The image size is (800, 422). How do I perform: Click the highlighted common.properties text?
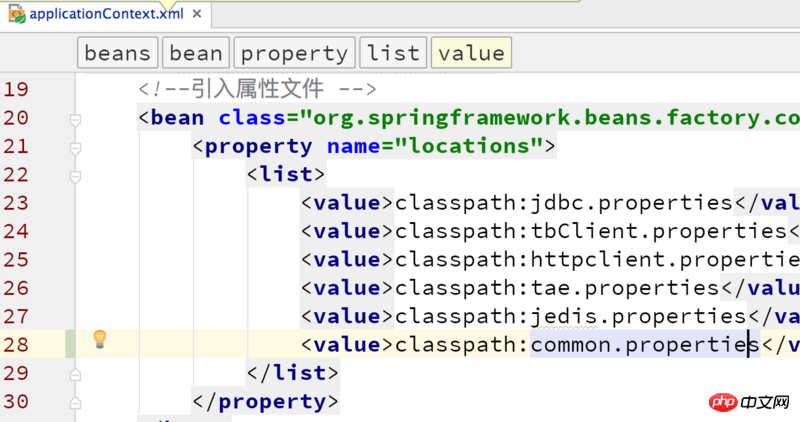[x=645, y=345]
